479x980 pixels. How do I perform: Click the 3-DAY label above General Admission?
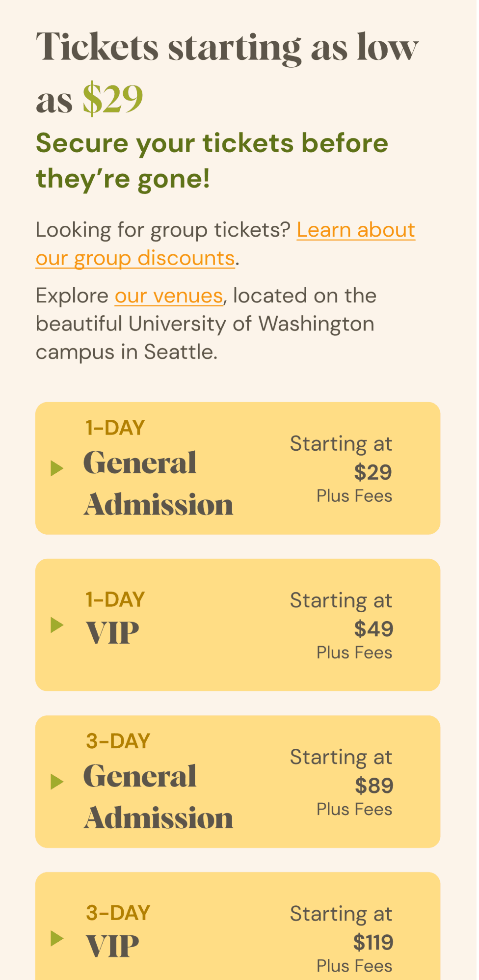pyautogui.click(x=118, y=741)
